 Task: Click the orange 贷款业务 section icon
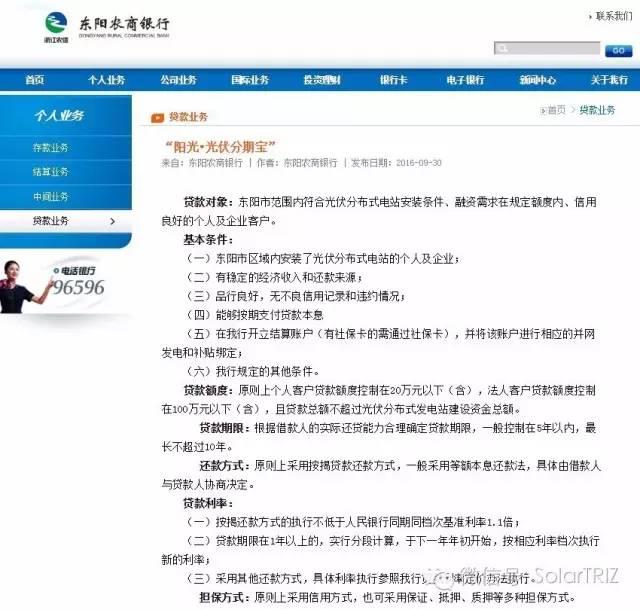click(x=157, y=118)
